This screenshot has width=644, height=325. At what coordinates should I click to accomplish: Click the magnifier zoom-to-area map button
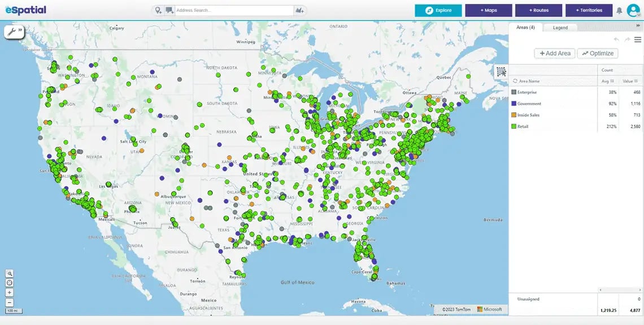click(10, 273)
